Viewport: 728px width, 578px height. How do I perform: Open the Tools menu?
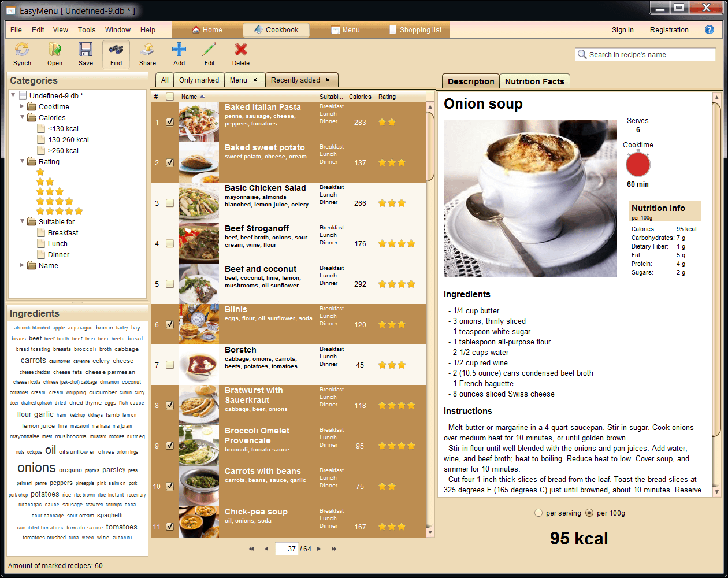click(x=87, y=30)
